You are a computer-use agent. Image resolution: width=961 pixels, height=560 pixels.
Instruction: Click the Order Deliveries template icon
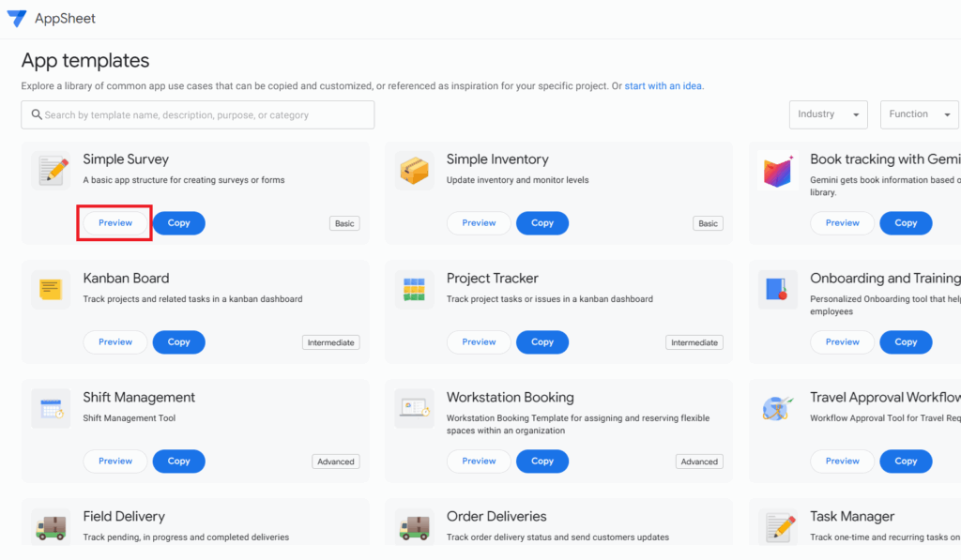413,527
